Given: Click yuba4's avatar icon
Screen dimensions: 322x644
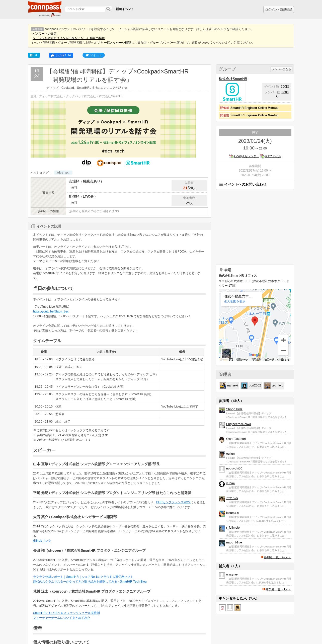Looking at the screenshot, I should click(x=222, y=484).
